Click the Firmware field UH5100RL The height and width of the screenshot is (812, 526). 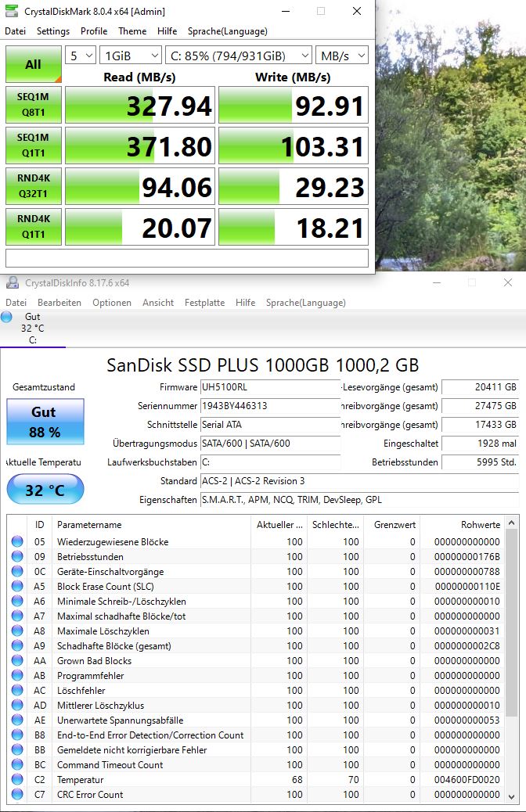click(x=270, y=387)
